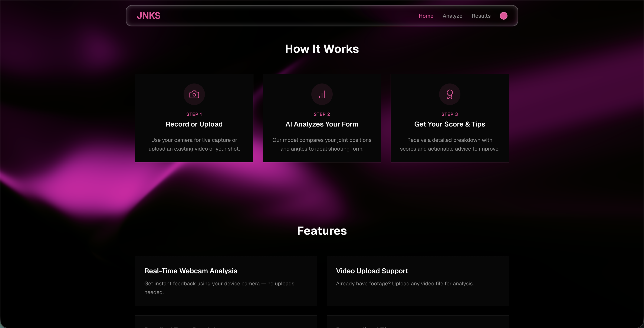The image size is (644, 328).
Task: Go to the Analyze page
Action: point(452,16)
